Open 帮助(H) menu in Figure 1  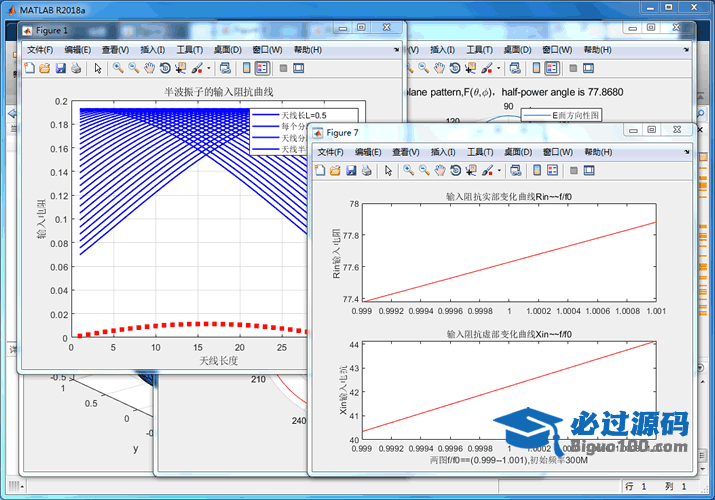tap(308, 50)
